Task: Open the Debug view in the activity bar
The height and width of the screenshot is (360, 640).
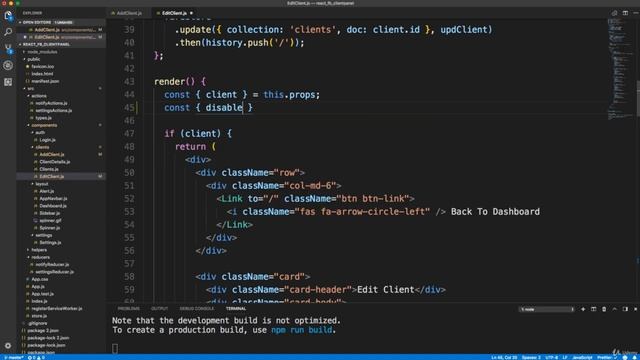Action: coord(8,65)
